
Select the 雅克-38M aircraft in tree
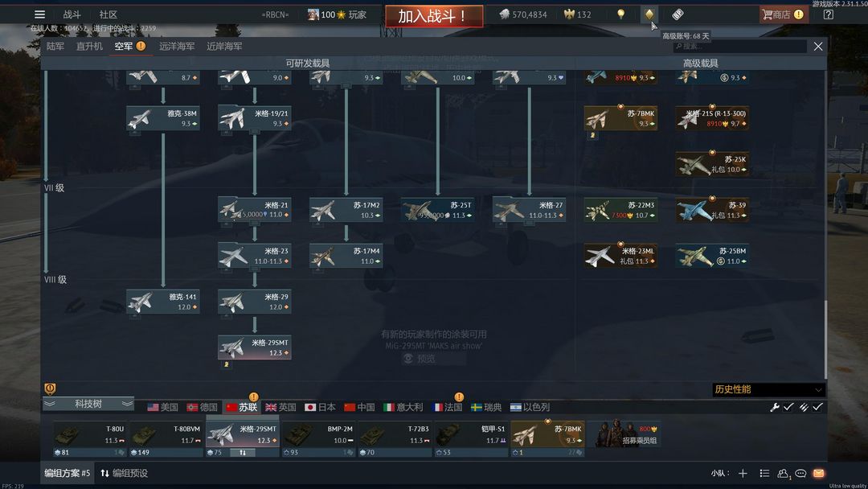pos(162,118)
